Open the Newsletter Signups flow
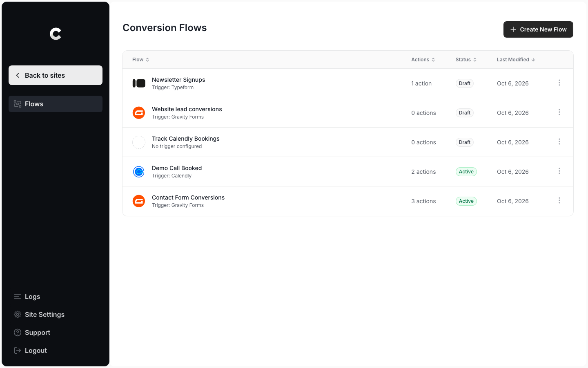 pyautogui.click(x=178, y=80)
